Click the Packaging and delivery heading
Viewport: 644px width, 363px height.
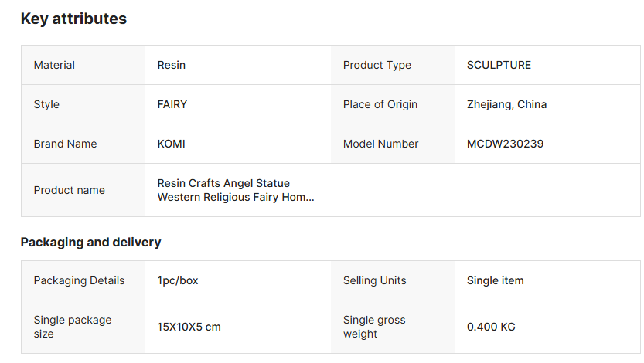click(x=90, y=242)
